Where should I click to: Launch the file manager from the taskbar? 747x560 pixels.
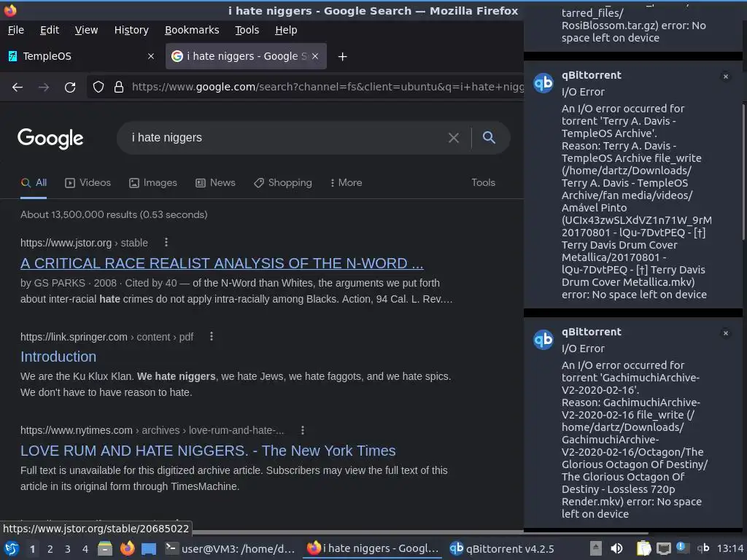[105, 548]
